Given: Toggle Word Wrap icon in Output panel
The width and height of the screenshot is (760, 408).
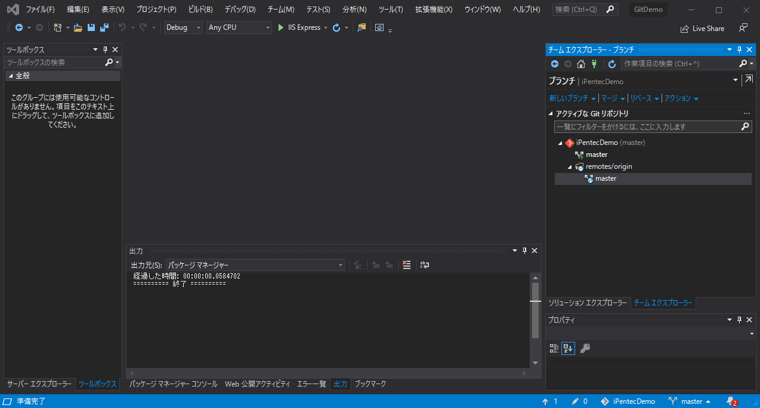Looking at the screenshot, I should [425, 265].
